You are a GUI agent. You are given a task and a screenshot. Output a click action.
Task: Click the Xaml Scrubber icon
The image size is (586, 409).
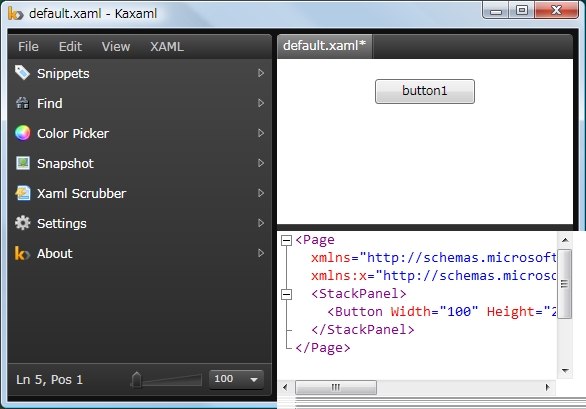(x=23, y=193)
